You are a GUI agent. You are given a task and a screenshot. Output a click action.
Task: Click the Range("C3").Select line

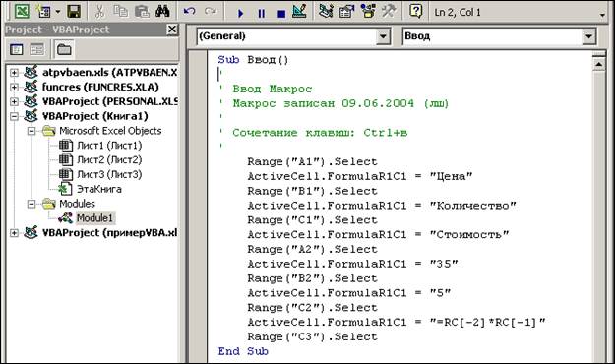pyautogui.click(x=312, y=336)
